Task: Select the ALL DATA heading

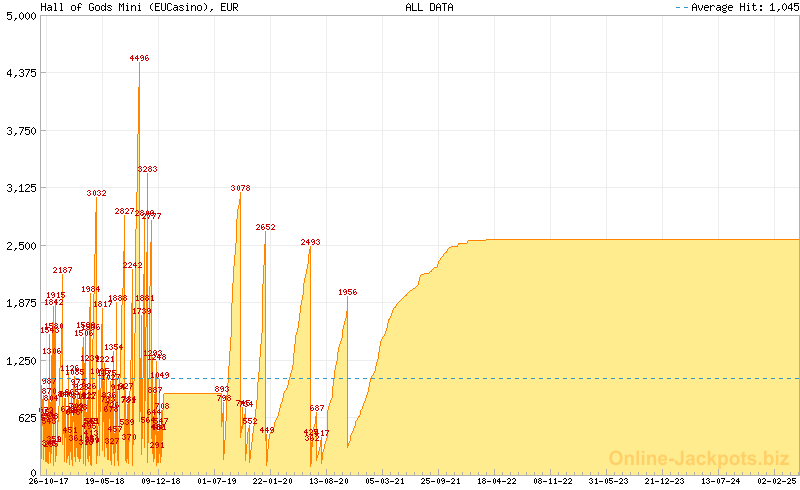Action: pos(429,7)
